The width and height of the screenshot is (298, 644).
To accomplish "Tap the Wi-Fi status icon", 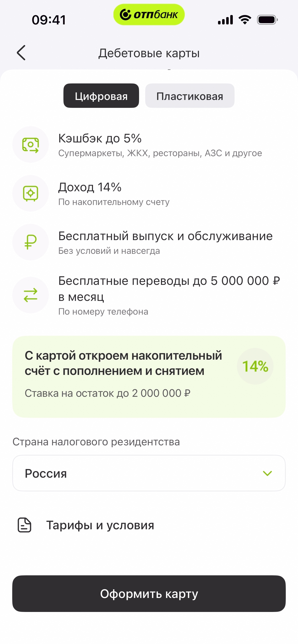I will click(245, 20).
